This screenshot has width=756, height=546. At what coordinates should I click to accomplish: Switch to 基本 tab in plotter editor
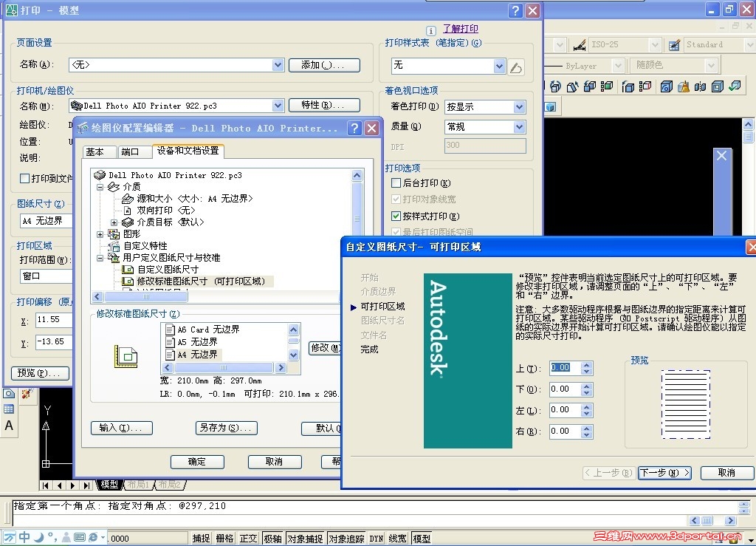click(100, 152)
